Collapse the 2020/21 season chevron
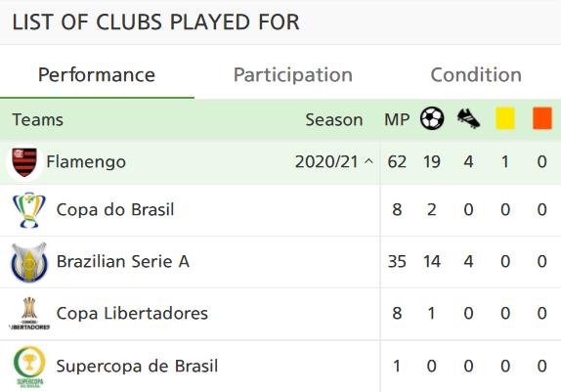 click(x=368, y=161)
